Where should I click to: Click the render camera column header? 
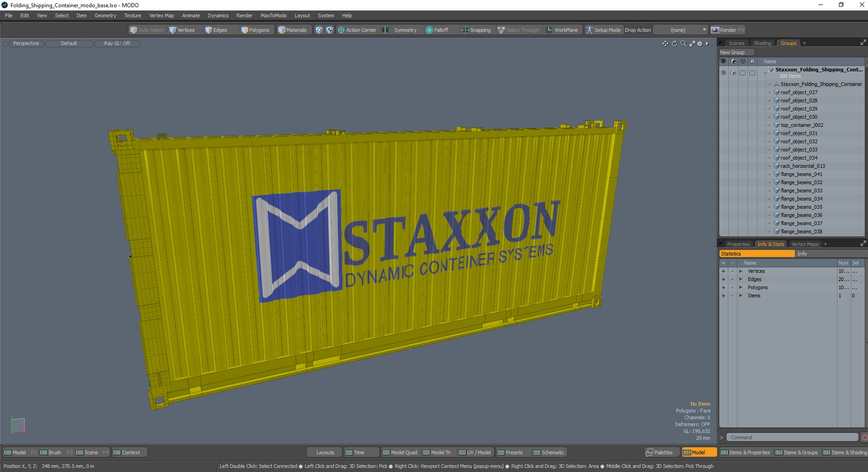[x=733, y=61]
